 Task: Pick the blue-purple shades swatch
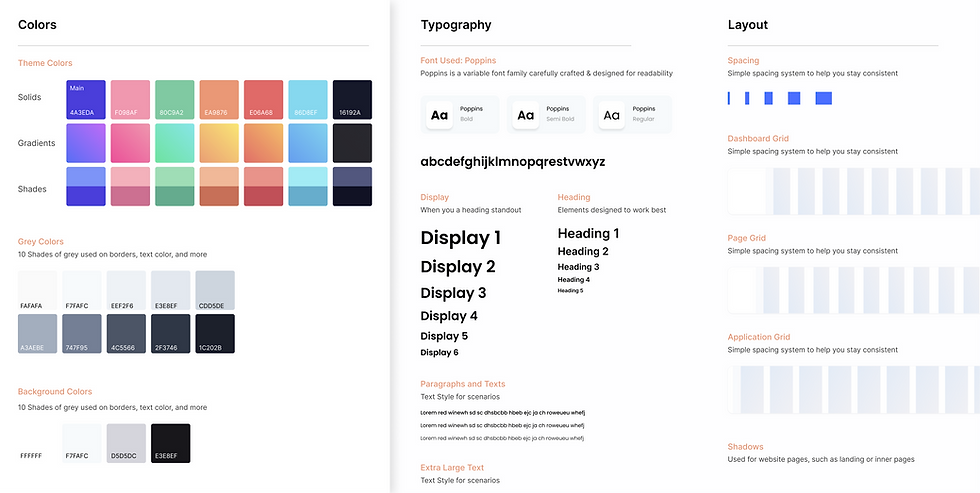tap(86, 186)
